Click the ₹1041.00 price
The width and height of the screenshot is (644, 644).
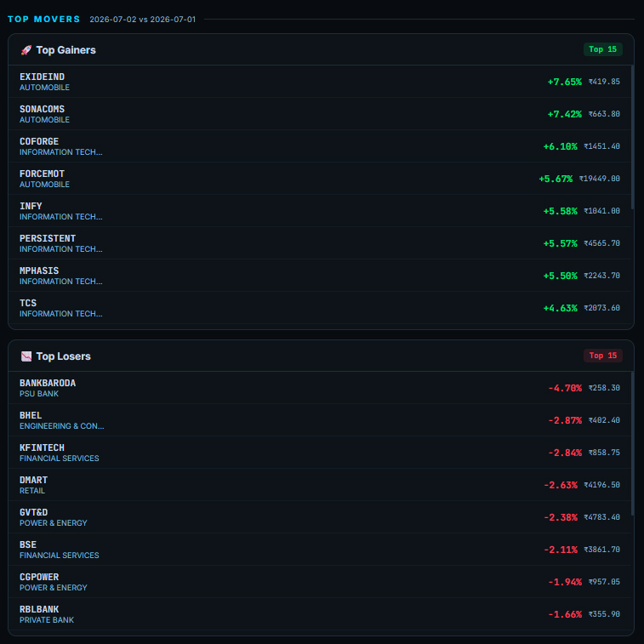pos(601,211)
